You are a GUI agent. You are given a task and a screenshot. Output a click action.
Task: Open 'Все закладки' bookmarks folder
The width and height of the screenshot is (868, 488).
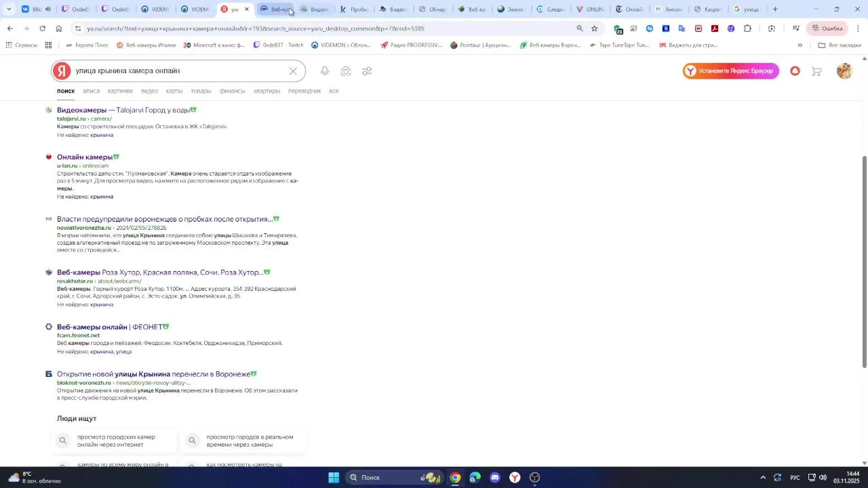click(x=839, y=45)
